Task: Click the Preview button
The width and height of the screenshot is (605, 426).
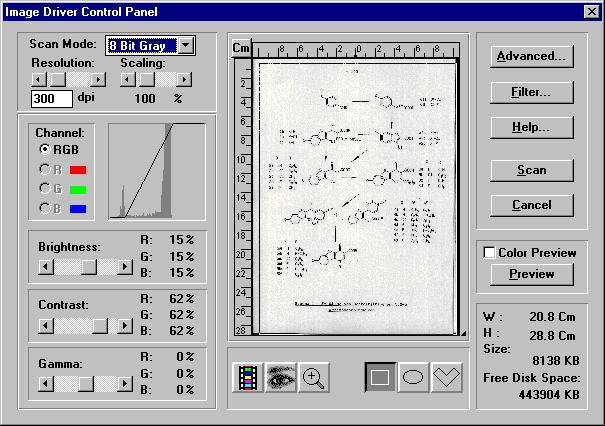Action: [x=531, y=274]
